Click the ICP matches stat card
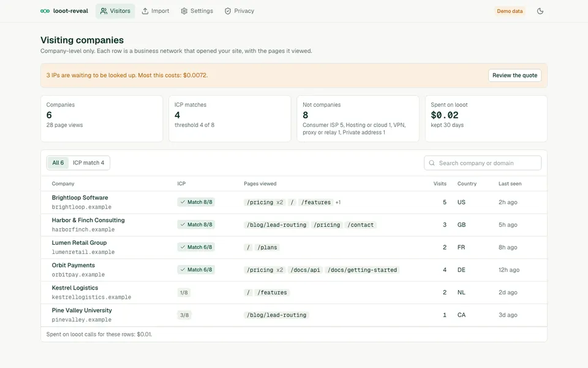The width and height of the screenshot is (588, 368). [x=230, y=118]
